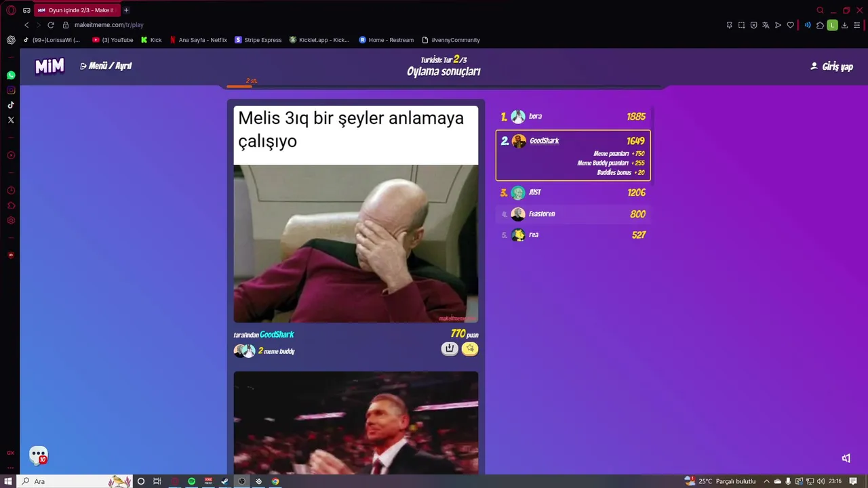Open the Kicklet.app bookmark
Viewport: 868px width, 488px height.
tap(319, 40)
